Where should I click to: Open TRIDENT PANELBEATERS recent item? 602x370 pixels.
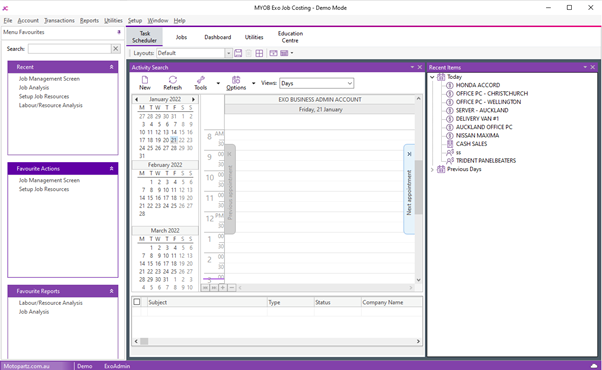click(x=486, y=161)
